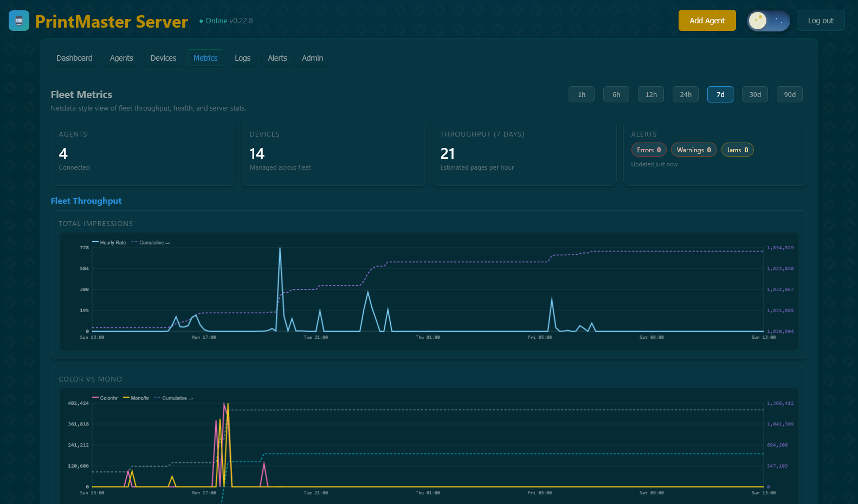Select the Metrics tab
Image resolution: width=858 pixels, height=504 pixels.
click(x=205, y=58)
